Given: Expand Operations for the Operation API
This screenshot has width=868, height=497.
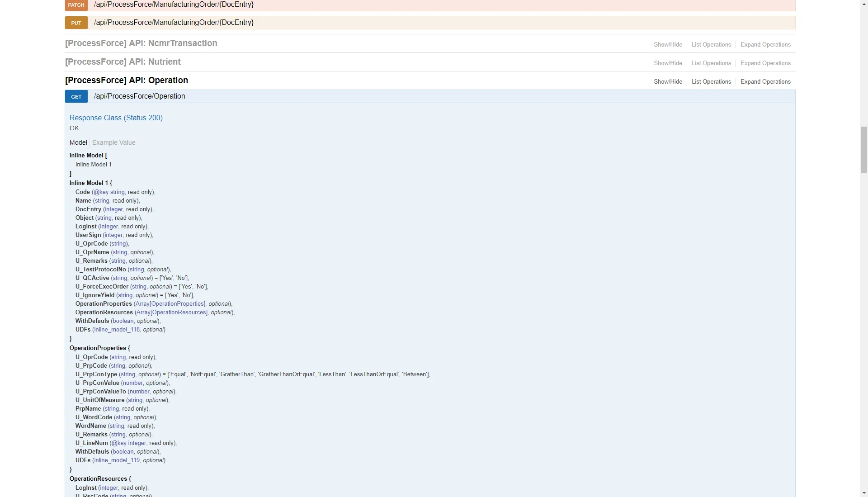Looking at the screenshot, I should pyautogui.click(x=765, y=82).
